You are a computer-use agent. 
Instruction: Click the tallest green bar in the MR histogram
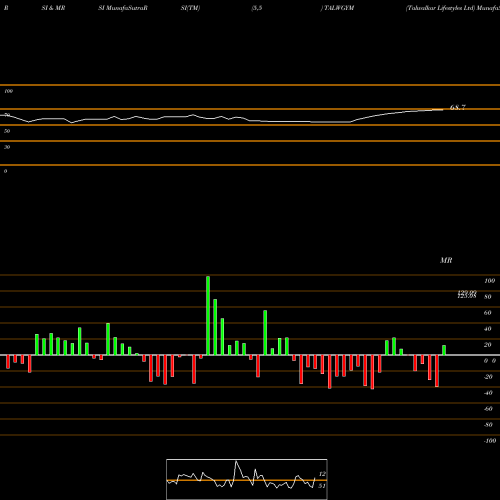208,316
